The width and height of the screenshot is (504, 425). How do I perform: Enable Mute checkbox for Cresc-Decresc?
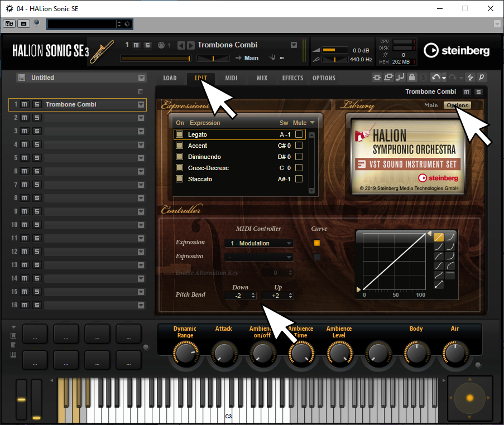point(299,168)
